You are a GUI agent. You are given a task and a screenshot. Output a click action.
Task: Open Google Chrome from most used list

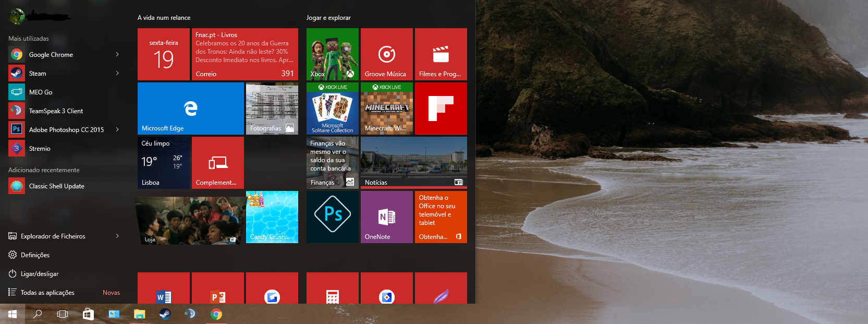coord(64,55)
